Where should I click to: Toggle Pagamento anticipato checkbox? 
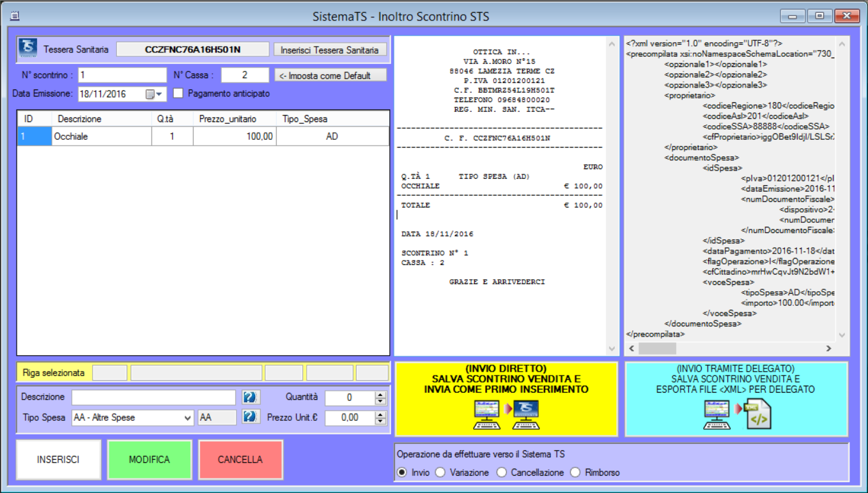[x=178, y=93]
